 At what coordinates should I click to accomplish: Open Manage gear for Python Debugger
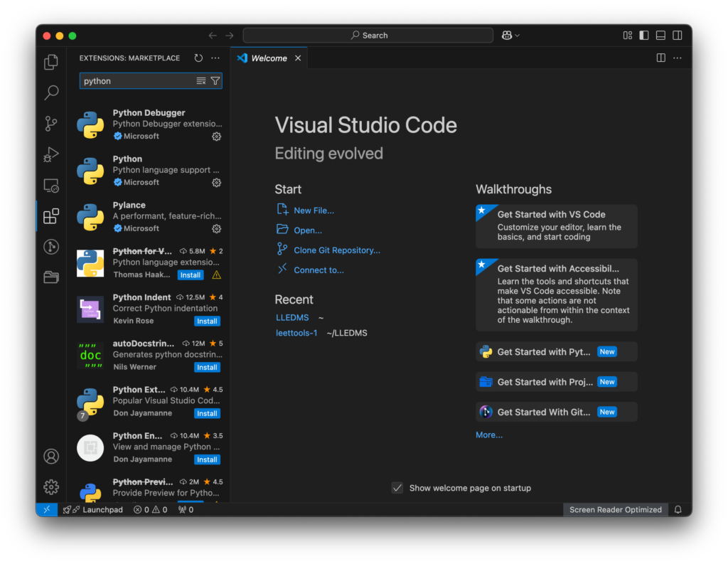(216, 137)
